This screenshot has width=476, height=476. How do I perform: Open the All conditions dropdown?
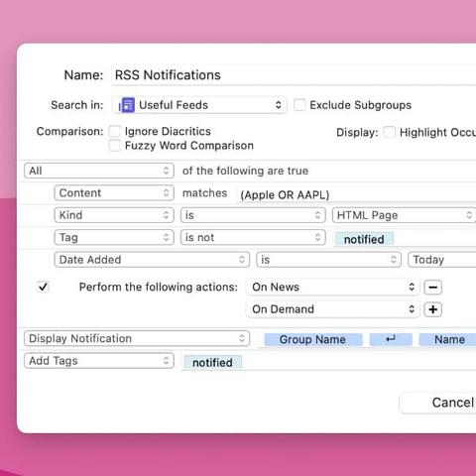[x=99, y=171]
